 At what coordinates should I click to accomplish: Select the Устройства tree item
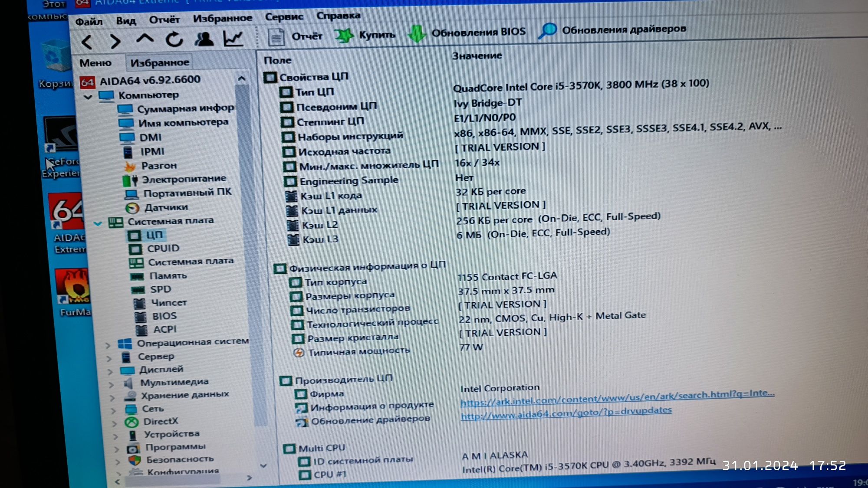tap(164, 434)
